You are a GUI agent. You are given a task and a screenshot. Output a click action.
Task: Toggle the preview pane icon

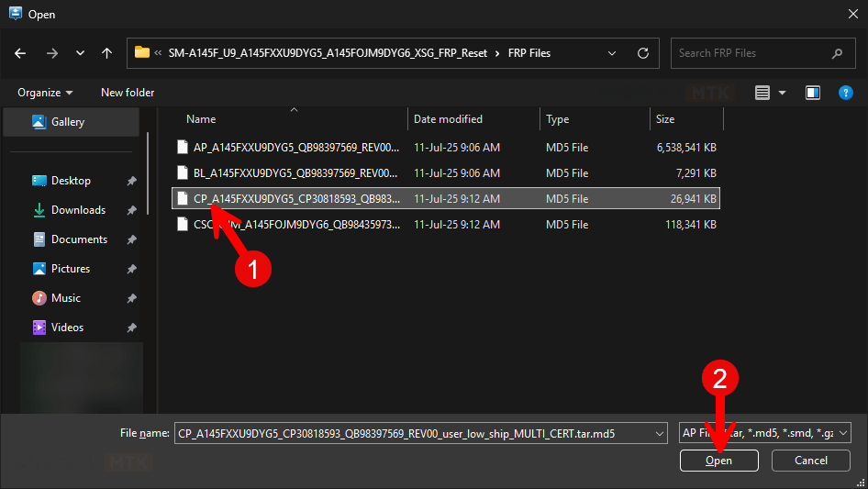coord(812,93)
